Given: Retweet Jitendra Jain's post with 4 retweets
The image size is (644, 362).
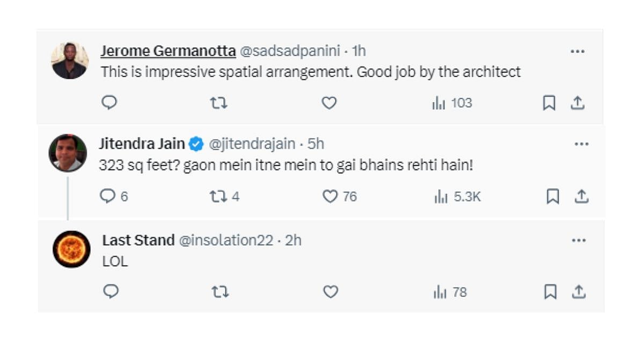Looking at the screenshot, I should point(224,197).
